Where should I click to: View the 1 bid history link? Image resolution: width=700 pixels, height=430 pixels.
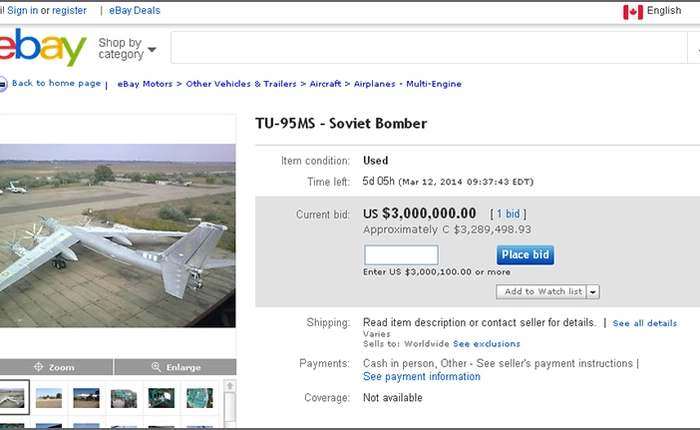(508, 214)
